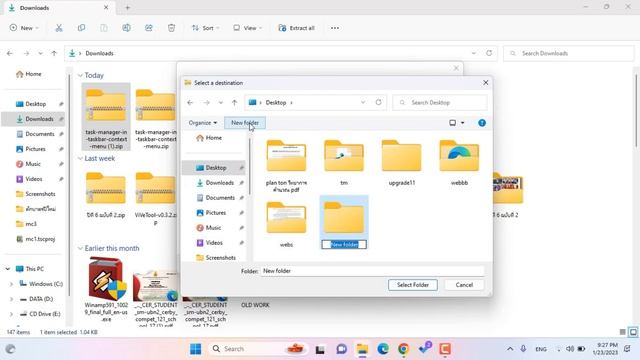
Task: Click the Windows Start button
Action: (196, 349)
